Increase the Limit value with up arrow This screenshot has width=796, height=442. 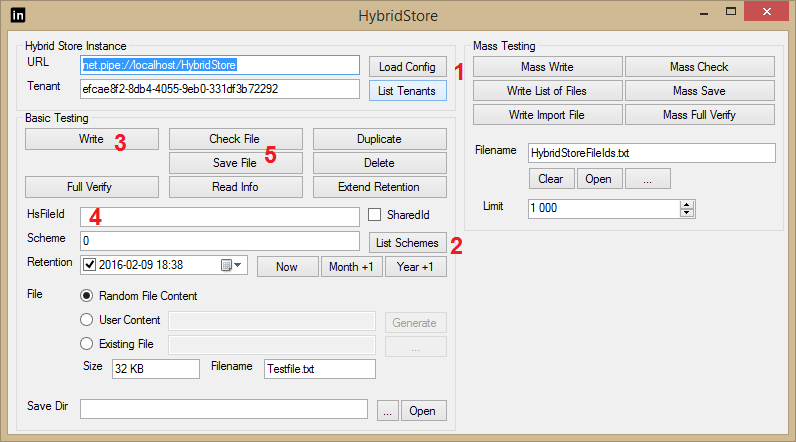pos(687,205)
